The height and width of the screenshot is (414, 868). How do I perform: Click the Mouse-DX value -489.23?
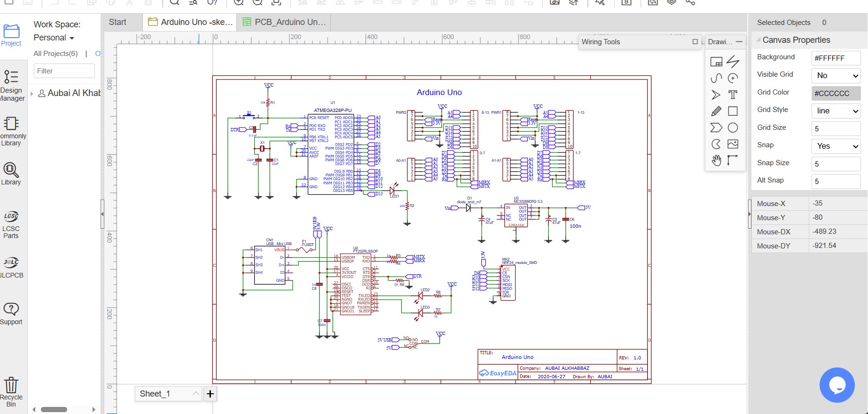pyautogui.click(x=824, y=231)
